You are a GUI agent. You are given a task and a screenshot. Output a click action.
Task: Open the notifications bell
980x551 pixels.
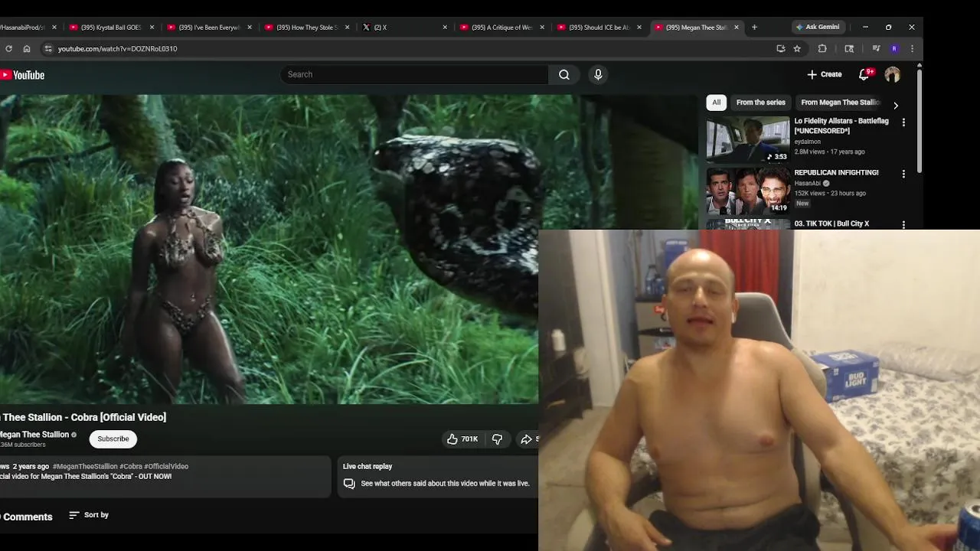tap(864, 74)
